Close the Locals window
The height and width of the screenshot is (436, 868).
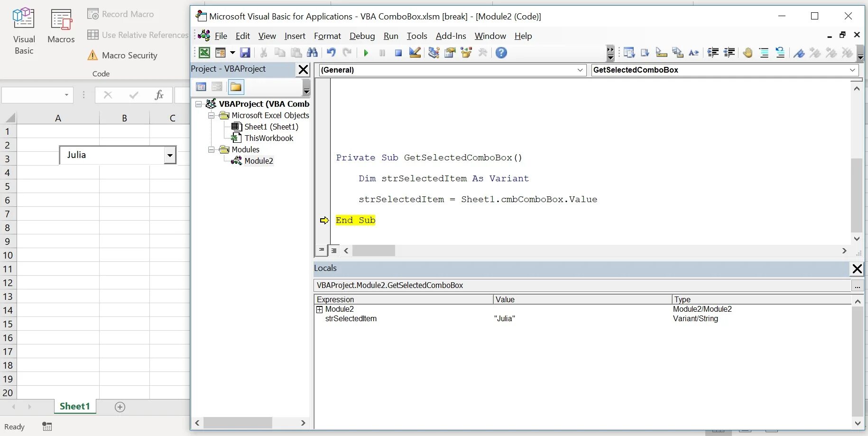click(x=857, y=269)
